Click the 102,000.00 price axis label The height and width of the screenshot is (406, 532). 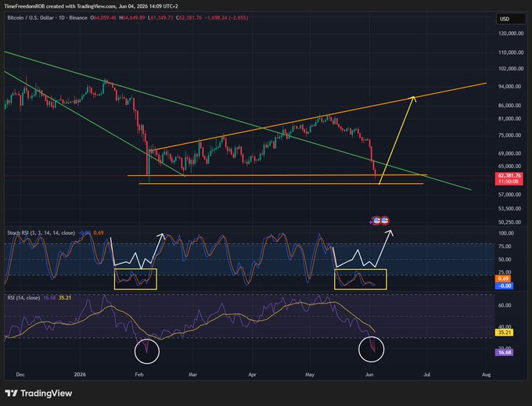pos(509,69)
